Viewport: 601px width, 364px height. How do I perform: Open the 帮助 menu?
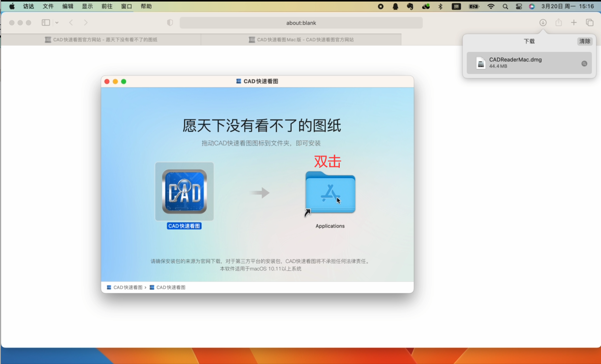point(146,6)
